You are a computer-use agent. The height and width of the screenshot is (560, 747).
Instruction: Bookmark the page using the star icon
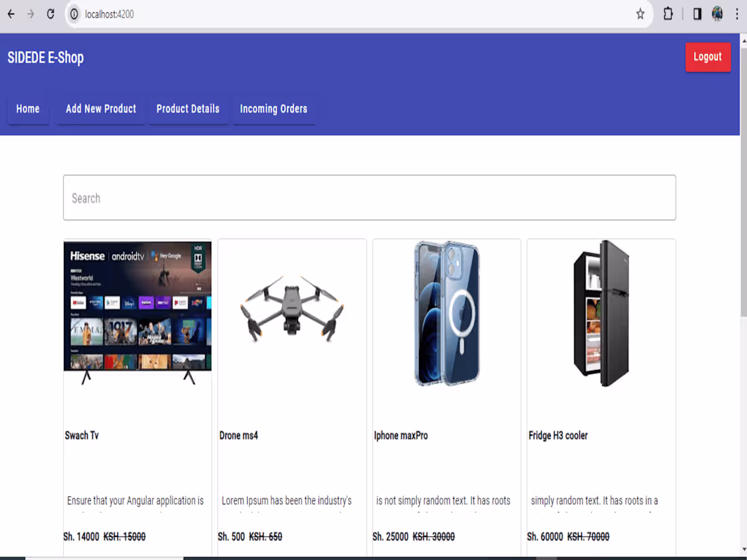[640, 14]
